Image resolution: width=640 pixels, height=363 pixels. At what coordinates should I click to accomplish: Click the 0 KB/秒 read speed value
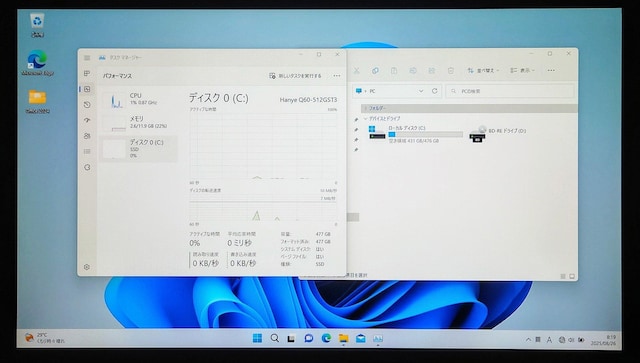click(x=206, y=263)
